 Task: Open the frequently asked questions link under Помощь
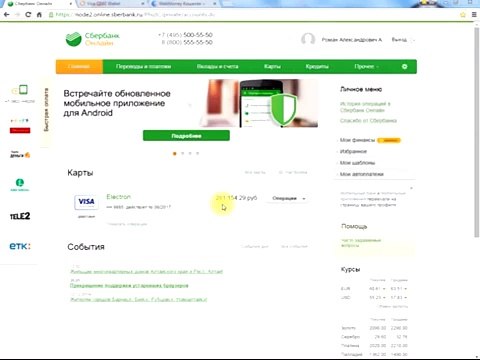[x=361, y=243]
